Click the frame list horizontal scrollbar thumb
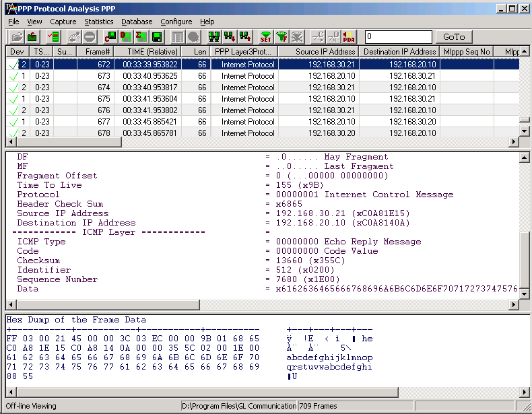 69,142
